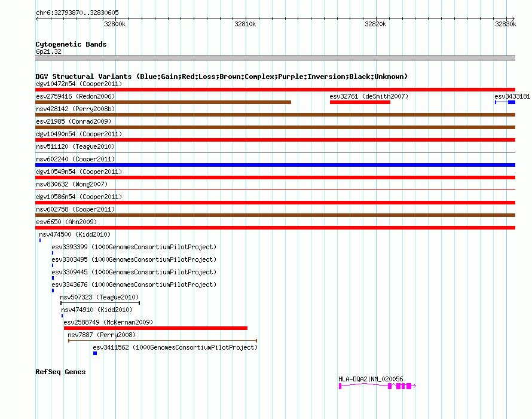Click the 32800k ruler label
The width and height of the screenshot is (532, 419).
(x=115, y=24)
